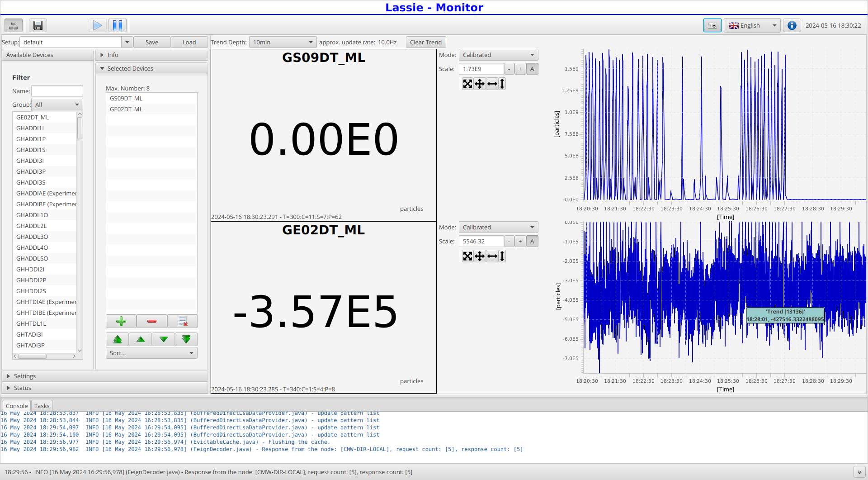Click the GE02DT_ML scale field 5546.32
868x480 pixels.
[481, 241]
